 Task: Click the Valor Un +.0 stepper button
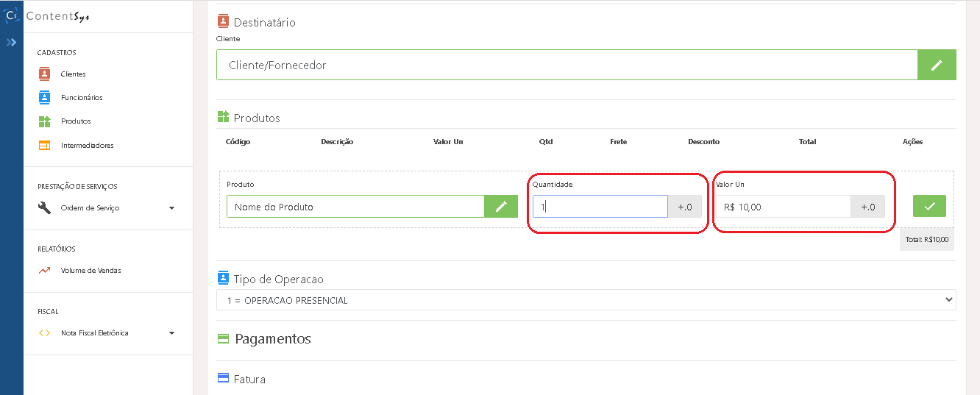coord(867,207)
